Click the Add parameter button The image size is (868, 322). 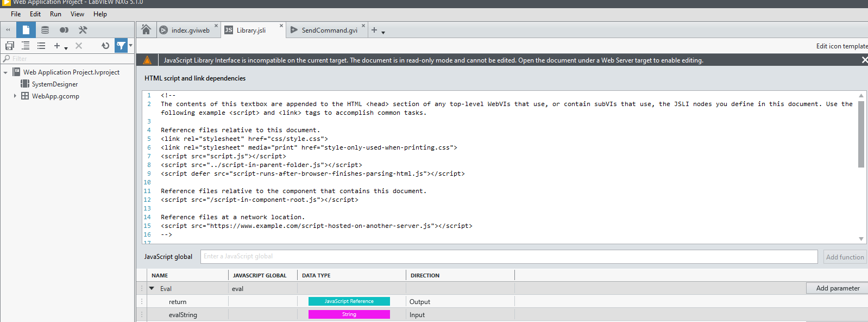coord(837,288)
